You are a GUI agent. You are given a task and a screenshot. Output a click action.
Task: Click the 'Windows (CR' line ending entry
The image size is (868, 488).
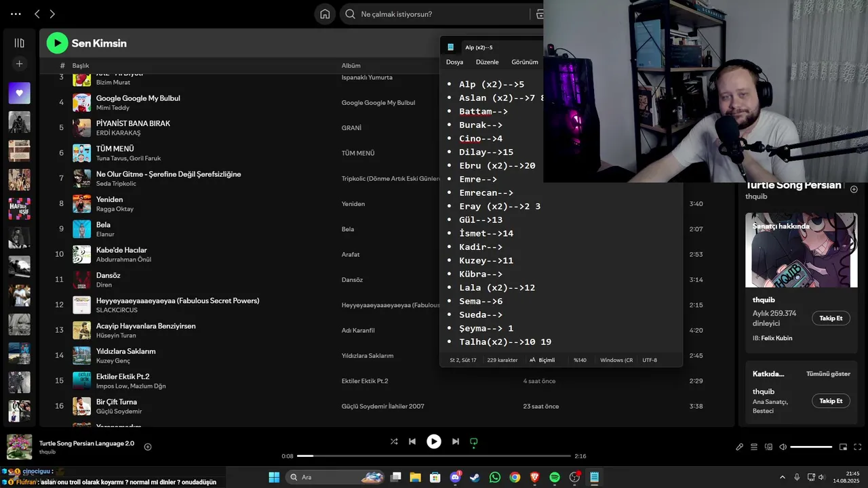point(616,360)
